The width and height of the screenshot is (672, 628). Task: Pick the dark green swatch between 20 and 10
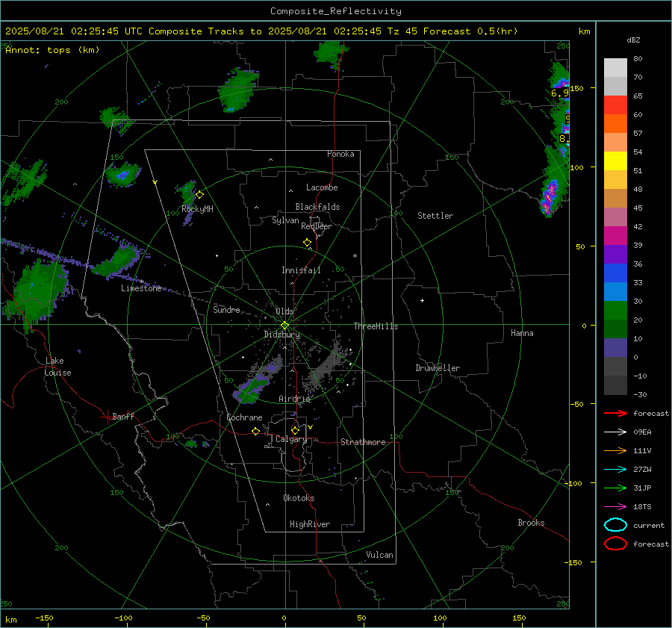pyautogui.click(x=615, y=329)
